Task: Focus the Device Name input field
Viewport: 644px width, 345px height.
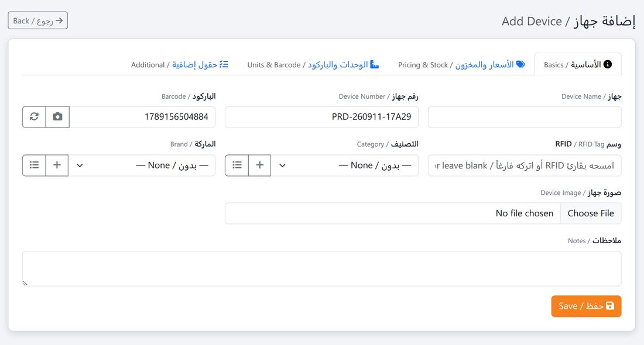Action: (x=525, y=117)
